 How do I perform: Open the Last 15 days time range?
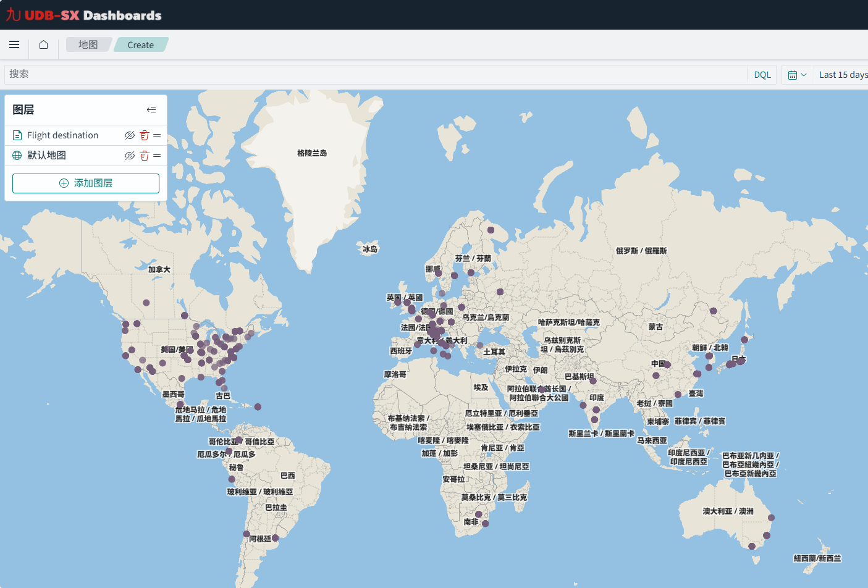[x=843, y=75]
